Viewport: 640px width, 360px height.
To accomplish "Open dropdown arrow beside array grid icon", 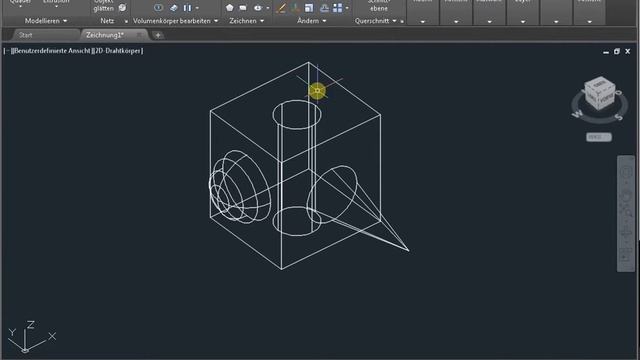I will pos(347,8).
